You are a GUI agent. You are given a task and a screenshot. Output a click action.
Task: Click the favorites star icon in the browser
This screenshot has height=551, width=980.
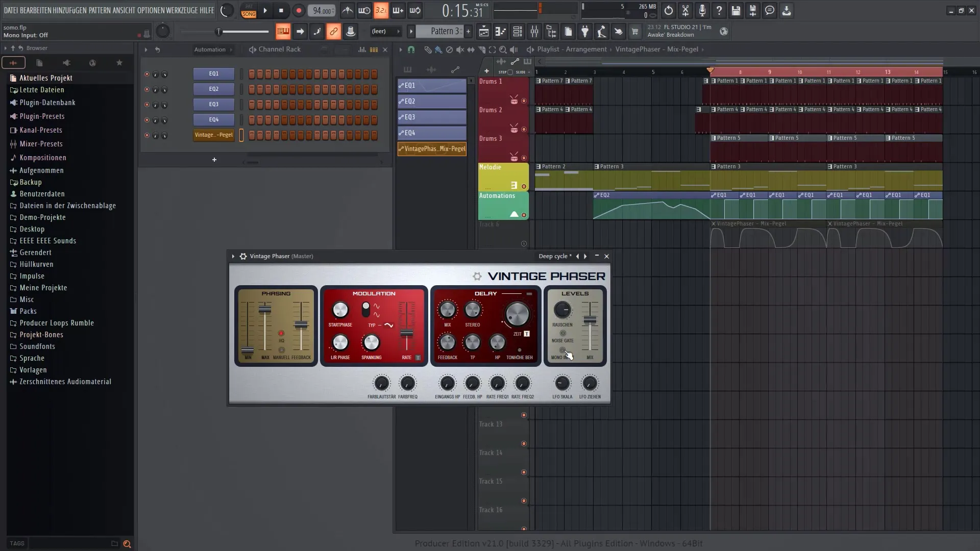[x=119, y=63]
